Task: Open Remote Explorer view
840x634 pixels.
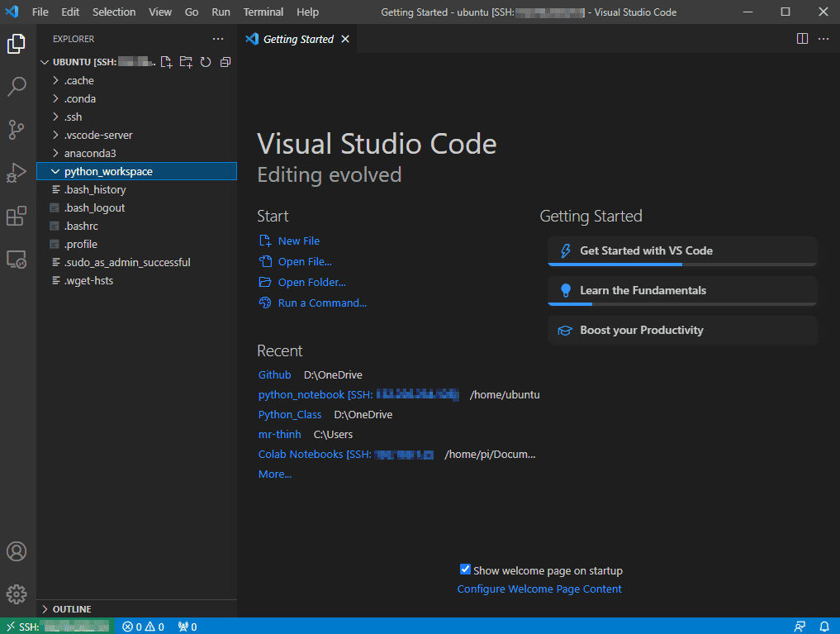Action: click(x=16, y=260)
